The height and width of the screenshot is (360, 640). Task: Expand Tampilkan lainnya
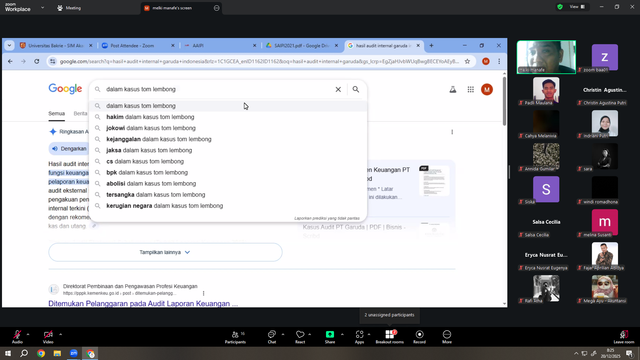tap(165, 252)
